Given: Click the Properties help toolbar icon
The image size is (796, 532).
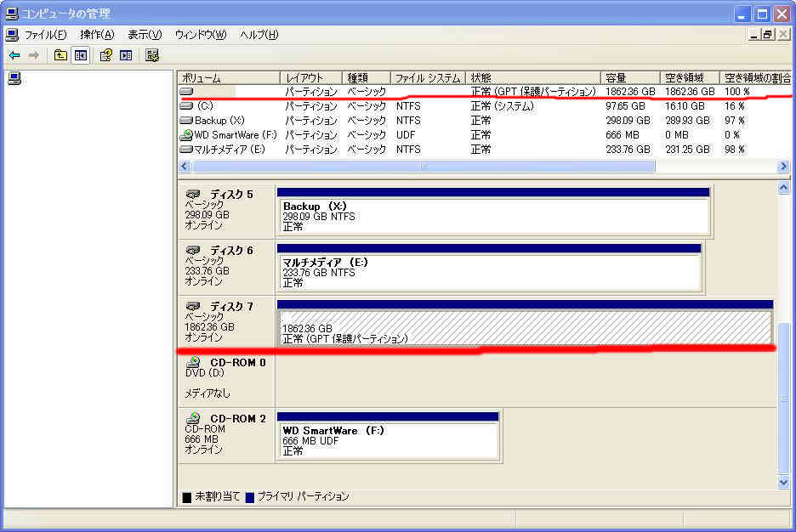Looking at the screenshot, I should click(x=106, y=55).
